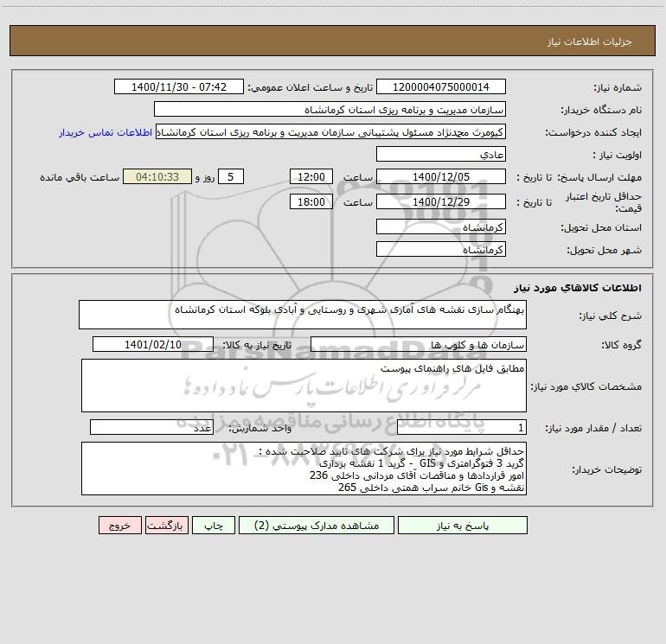Click the price validity time 18:00
Viewport: 666px width, 644px height.
coord(311,201)
